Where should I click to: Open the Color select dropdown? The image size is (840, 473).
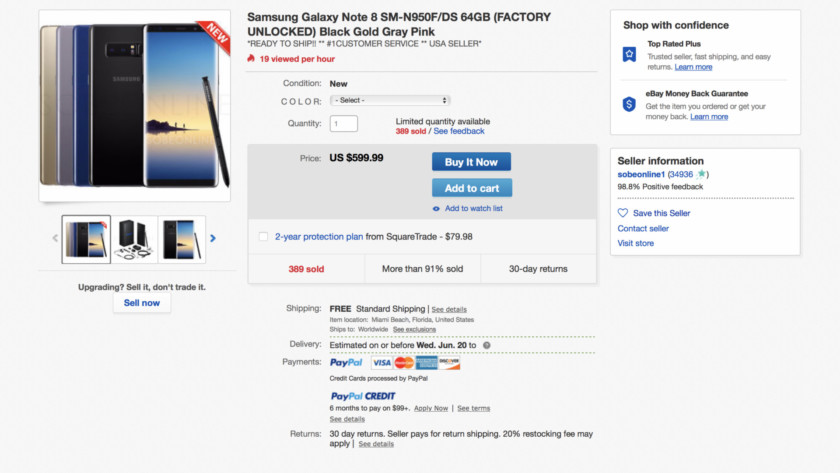390,100
